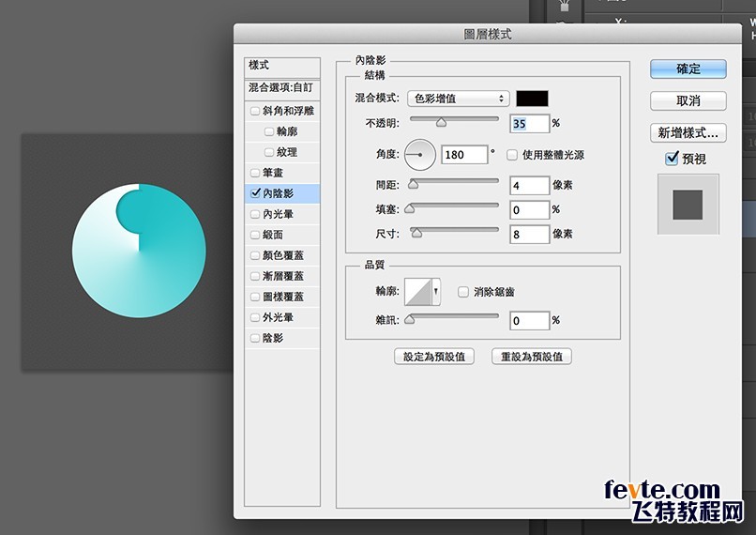Screen dimensions: 756x535
Task: Click the contour curve thumbnail
Action: [x=417, y=291]
